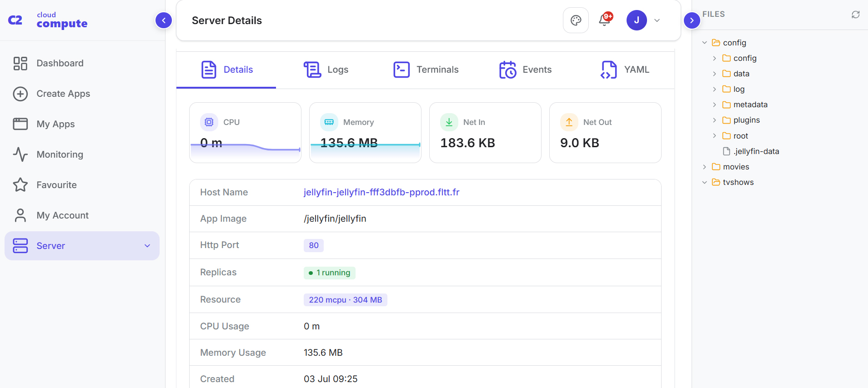
Task: Click the Monitoring pulse icon
Action: click(20, 154)
